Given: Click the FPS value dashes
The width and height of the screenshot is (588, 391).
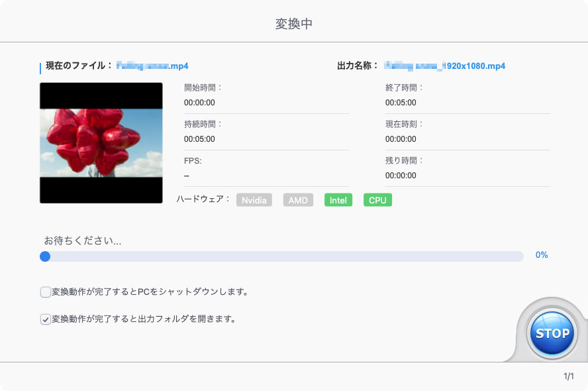Looking at the screenshot, I should (x=186, y=176).
